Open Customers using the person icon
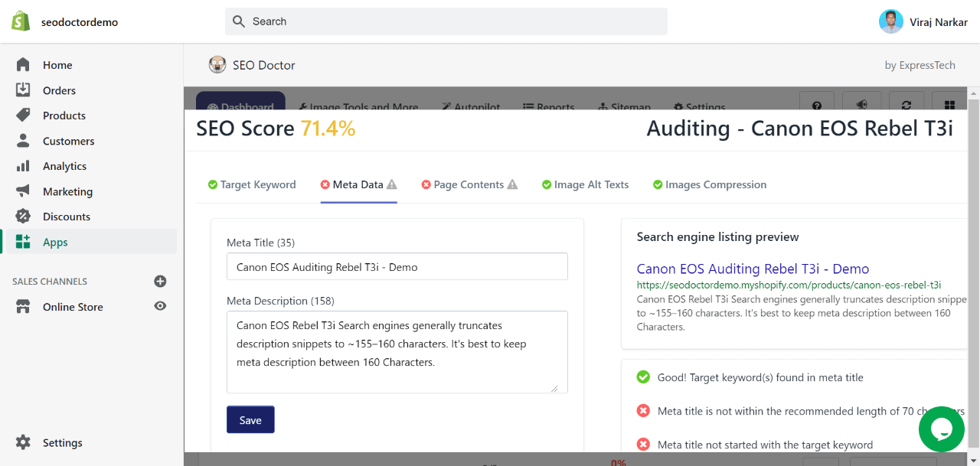The width and height of the screenshot is (980, 466). point(23,141)
